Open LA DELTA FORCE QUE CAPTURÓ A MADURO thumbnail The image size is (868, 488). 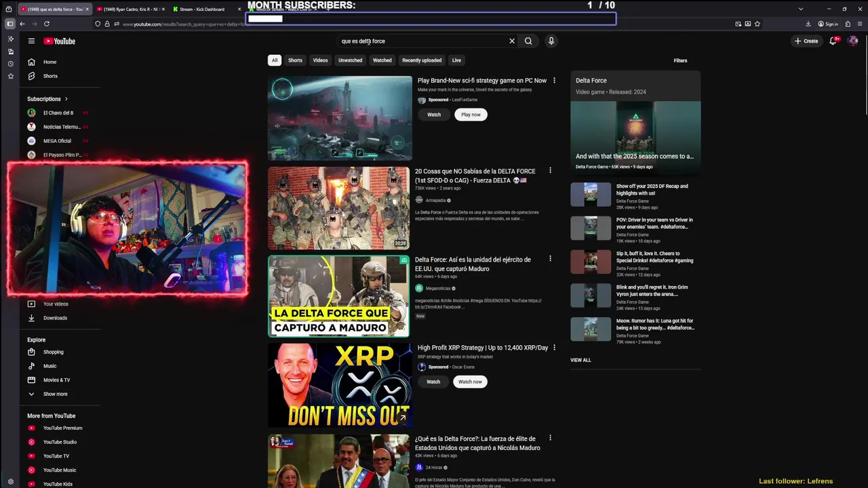tap(338, 296)
